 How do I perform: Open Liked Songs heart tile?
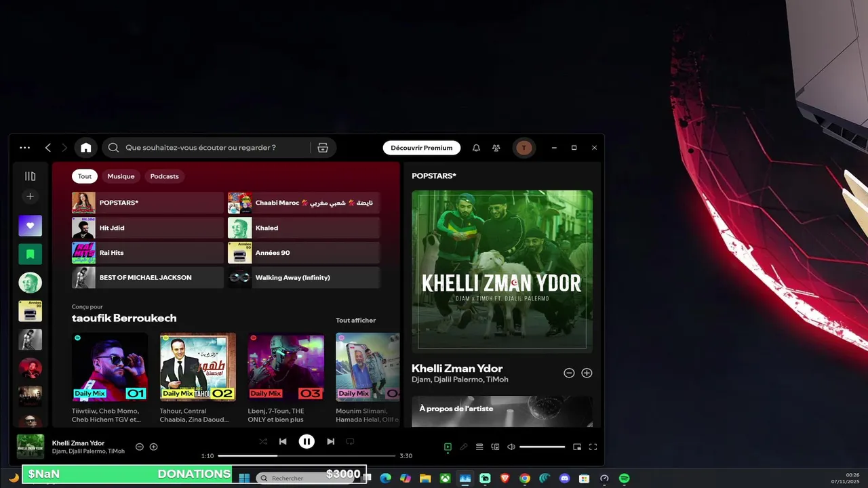[30, 226]
